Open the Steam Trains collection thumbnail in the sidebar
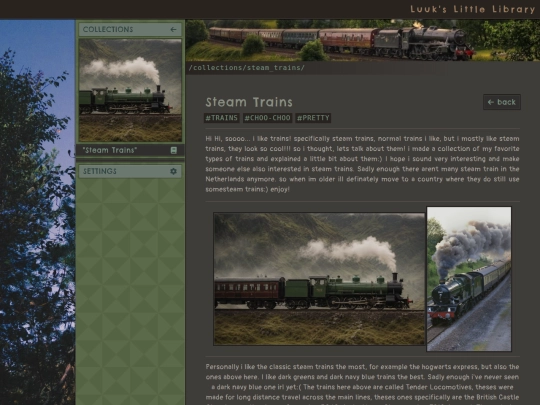 [130, 90]
